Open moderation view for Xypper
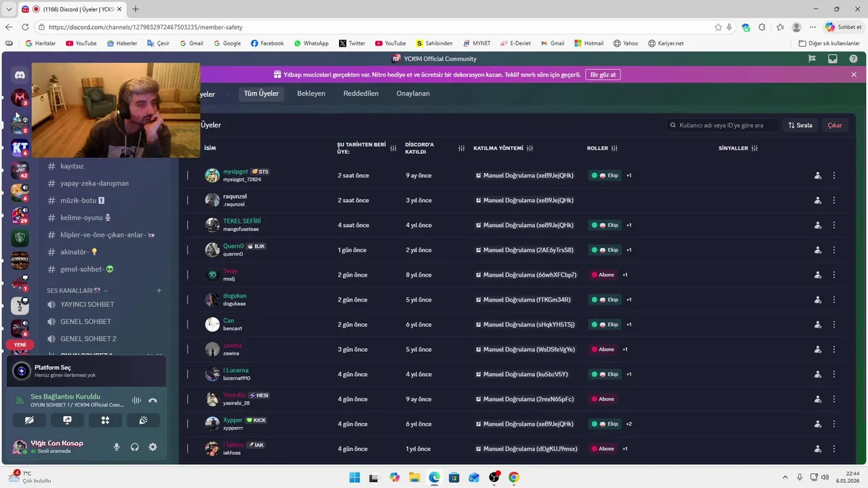 tap(818, 424)
